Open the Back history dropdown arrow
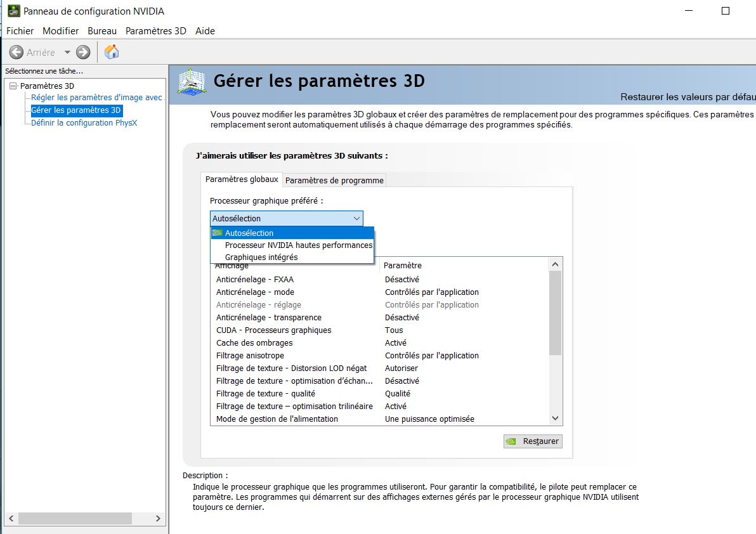The image size is (756, 534). coord(67,53)
